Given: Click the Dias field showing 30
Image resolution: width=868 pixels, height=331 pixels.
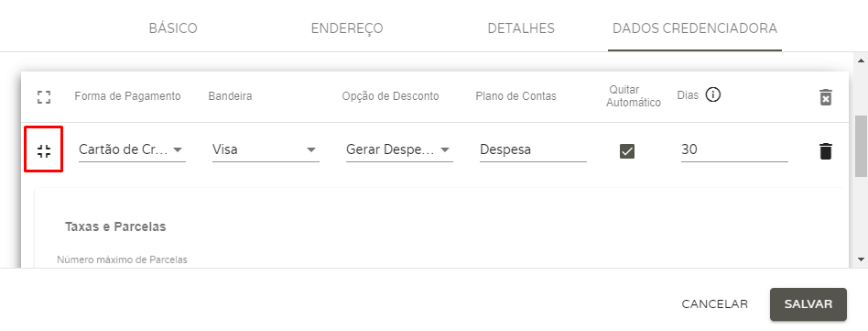Looking at the screenshot, I should coord(734,149).
